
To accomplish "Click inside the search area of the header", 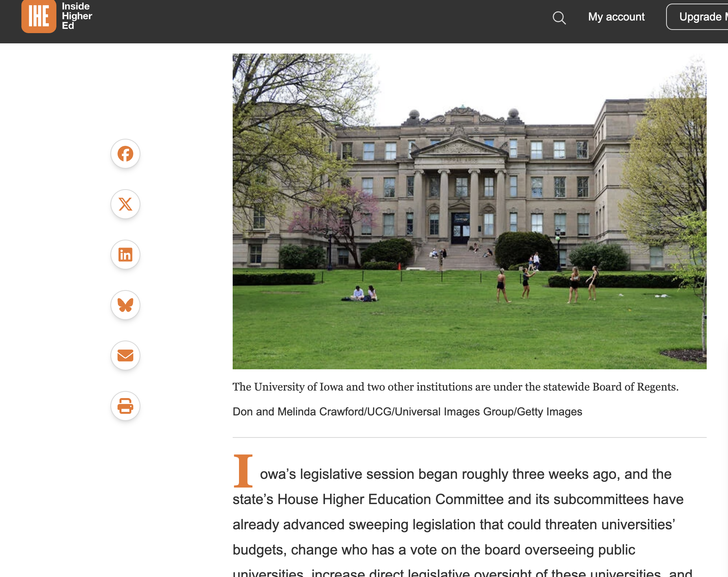I will point(560,18).
